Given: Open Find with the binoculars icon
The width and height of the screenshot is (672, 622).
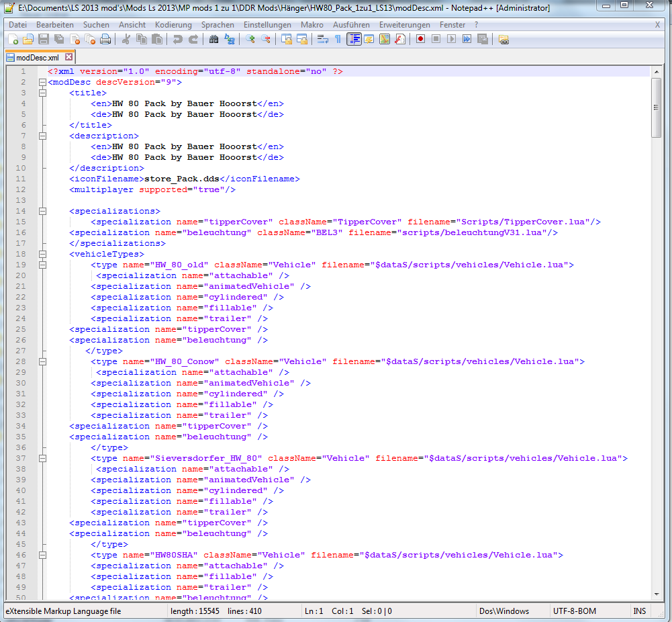Looking at the screenshot, I should pyautogui.click(x=214, y=40).
